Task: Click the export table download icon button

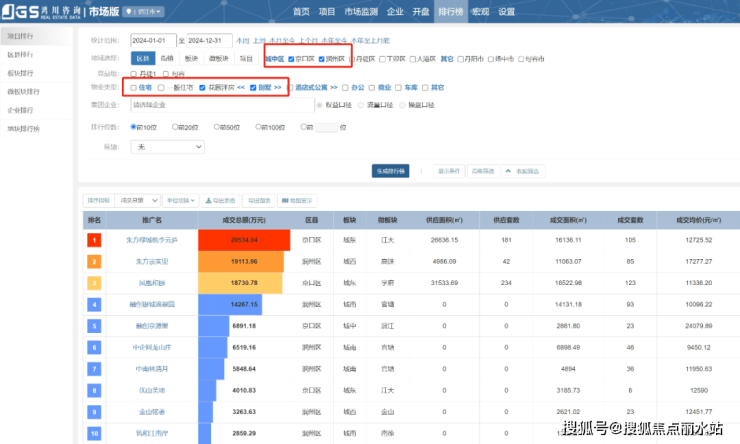Action: (220, 201)
